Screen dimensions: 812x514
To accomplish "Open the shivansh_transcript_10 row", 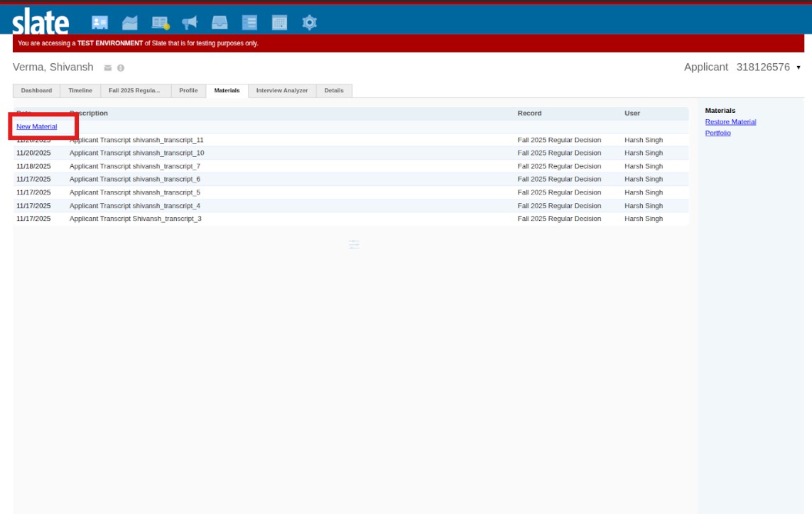I will coord(136,153).
